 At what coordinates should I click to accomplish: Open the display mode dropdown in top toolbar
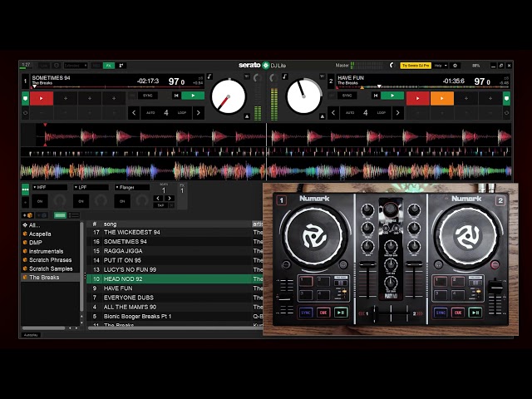(76, 66)
